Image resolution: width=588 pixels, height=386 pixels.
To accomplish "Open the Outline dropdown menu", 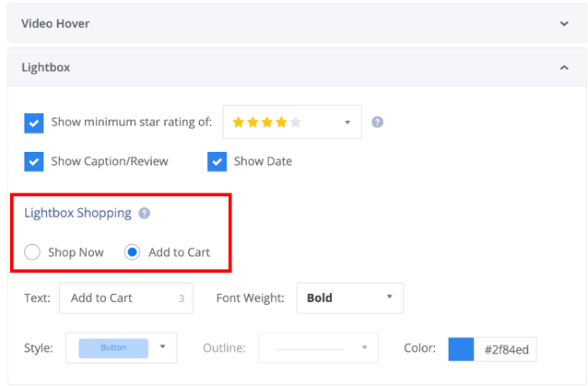I will [x=318, y=347].
